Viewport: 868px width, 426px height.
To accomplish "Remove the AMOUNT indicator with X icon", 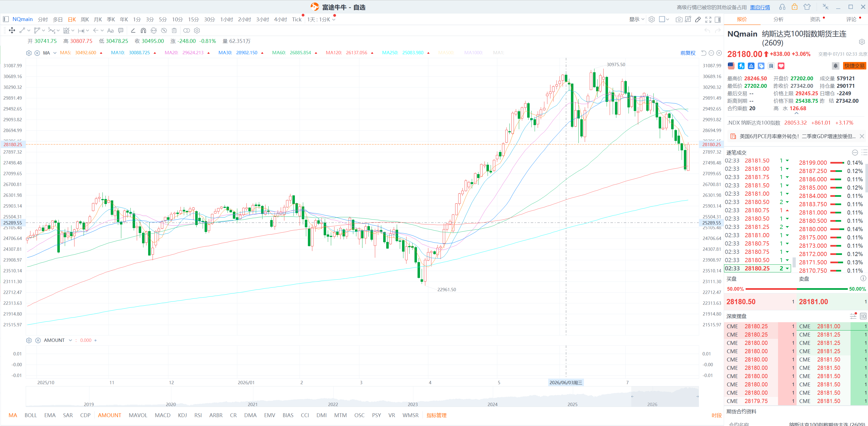I will coord(38,340).
